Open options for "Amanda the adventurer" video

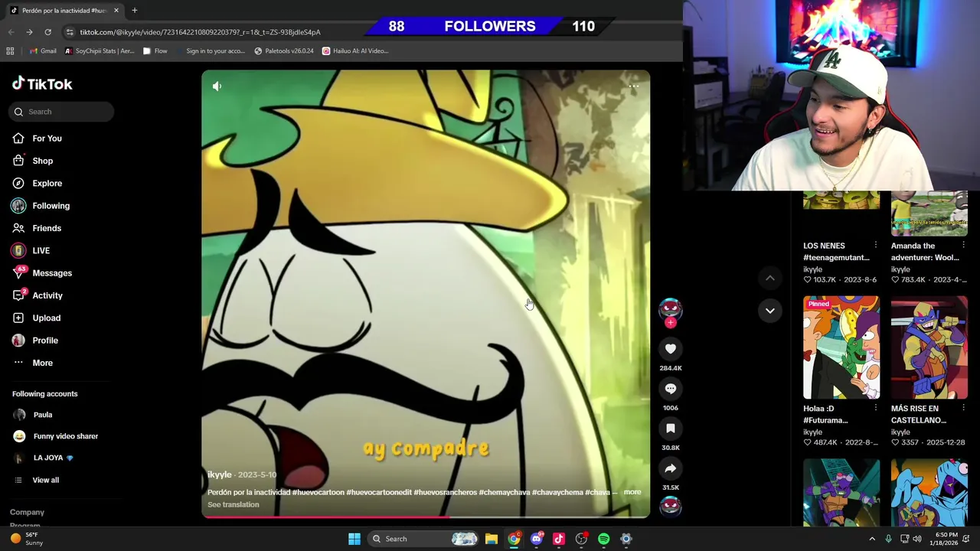click(963, 246)
